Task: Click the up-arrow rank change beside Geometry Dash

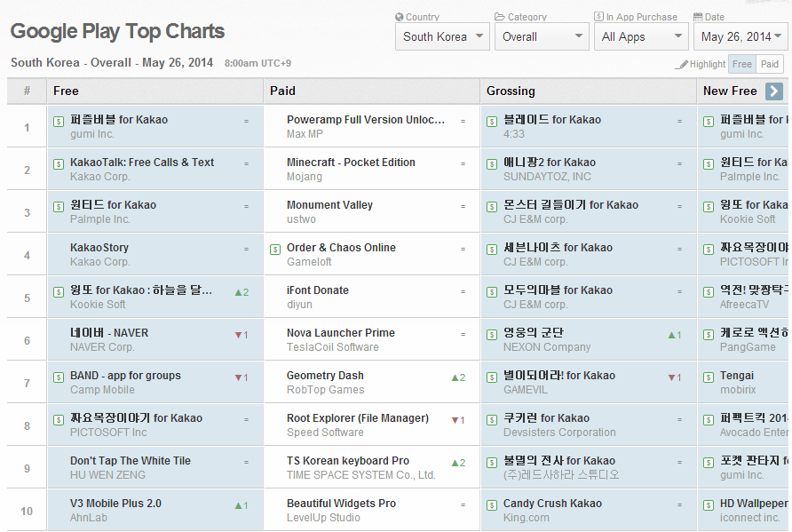Action: [x=458, y=377]
